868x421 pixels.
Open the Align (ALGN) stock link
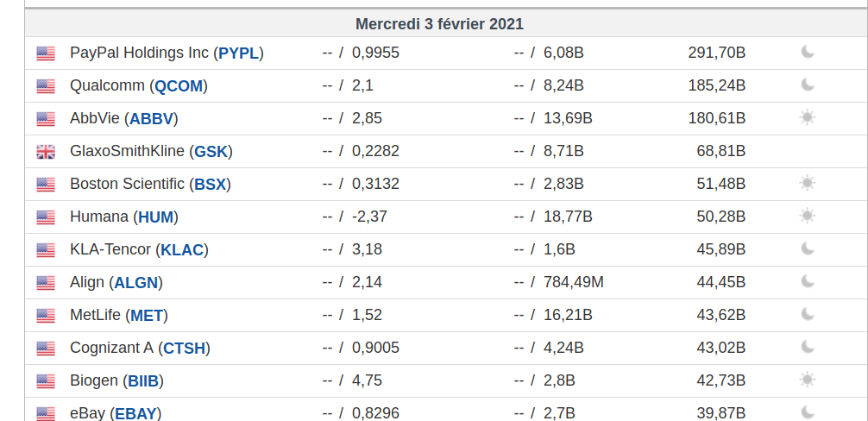(x=116, y=283)
